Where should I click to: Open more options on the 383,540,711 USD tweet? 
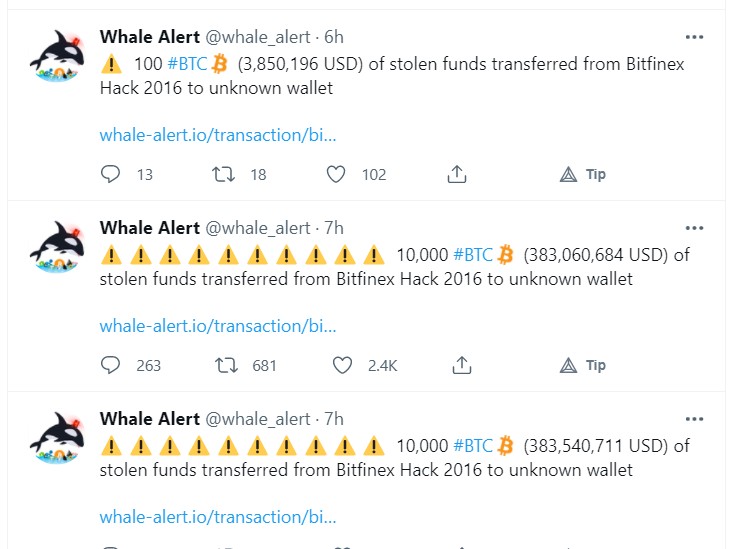(x=694, y=418)
